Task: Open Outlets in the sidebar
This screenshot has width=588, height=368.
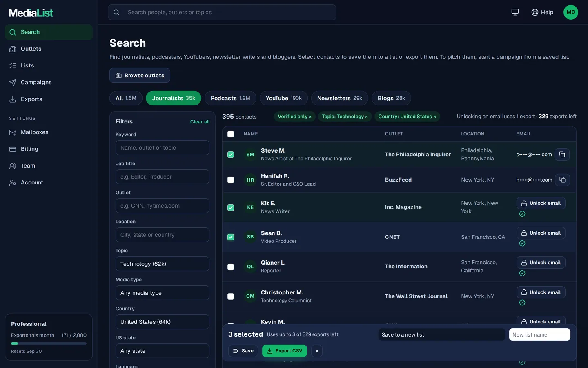Action: click(x=49, y=49)
